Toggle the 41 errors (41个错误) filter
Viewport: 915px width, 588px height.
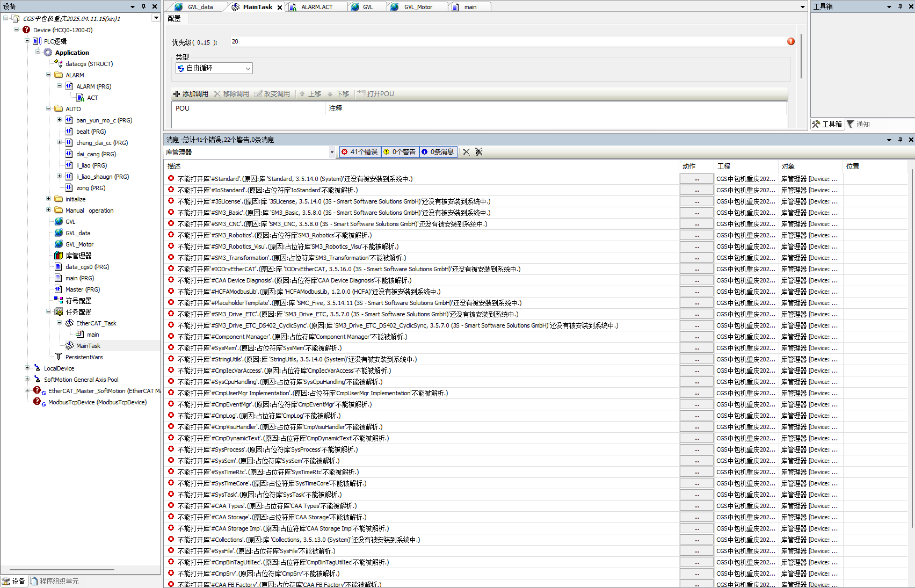360,152
